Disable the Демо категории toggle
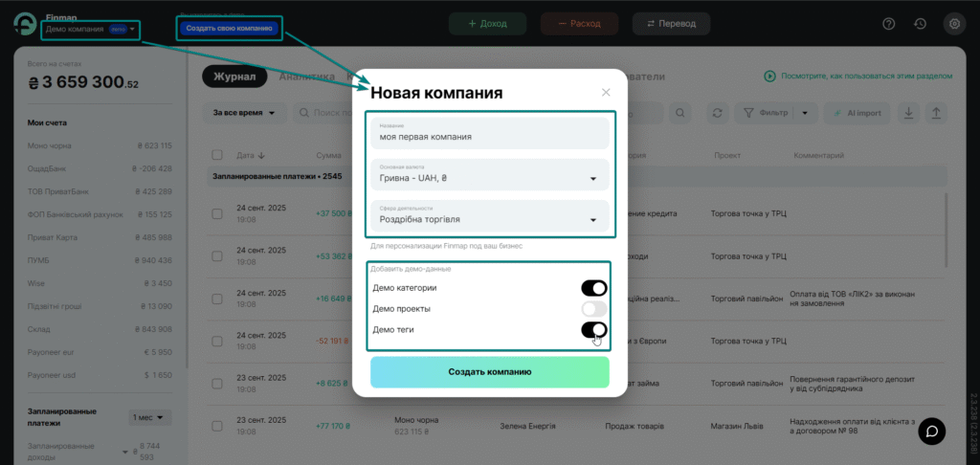The image size is (980, 465). click(593, 288)
